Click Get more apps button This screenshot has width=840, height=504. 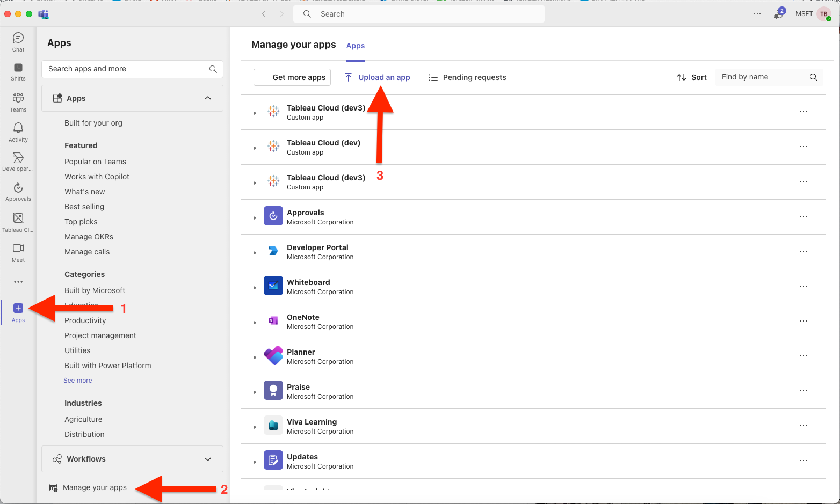click(x=292, y=77)
